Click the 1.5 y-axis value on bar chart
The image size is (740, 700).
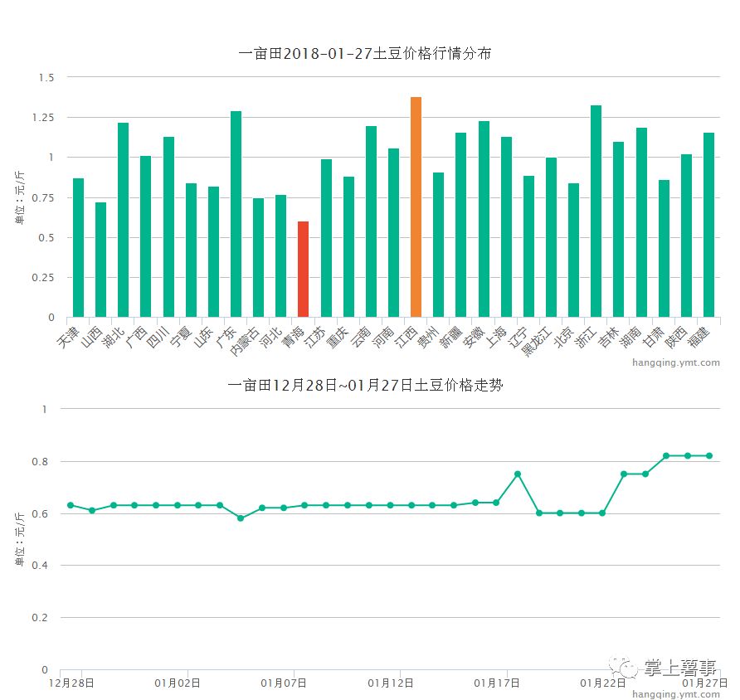coord(46,77)
